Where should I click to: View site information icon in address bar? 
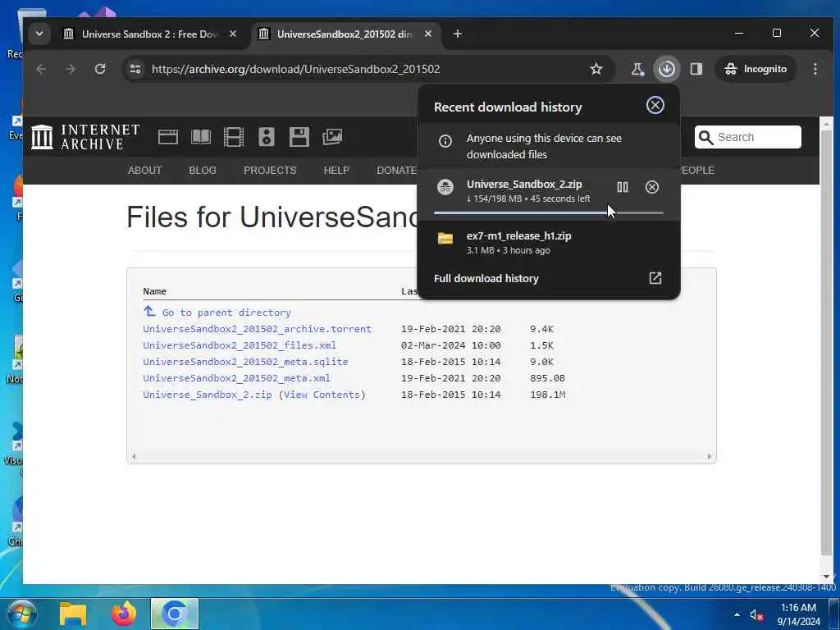pyautogui.click(x=135, y=69)
